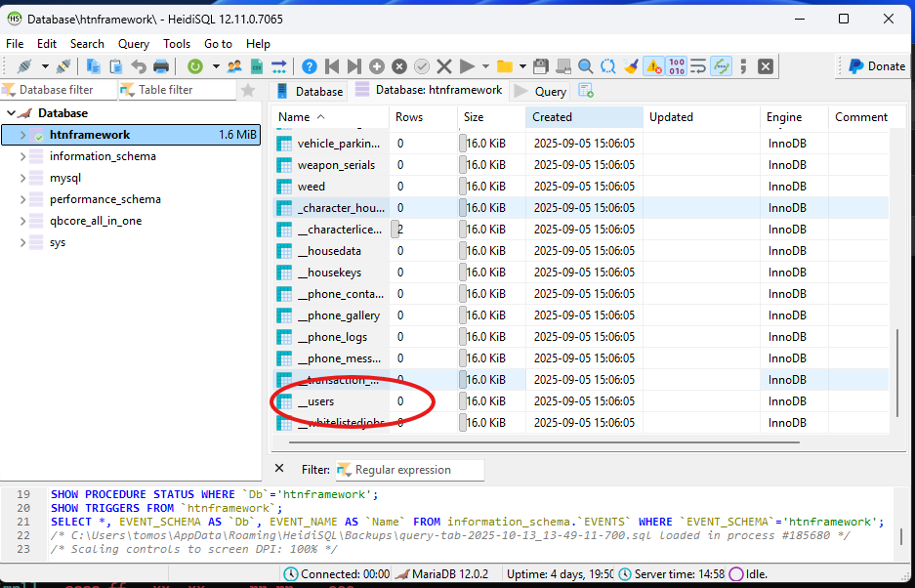This screenshot has width=915, height=588.
Task: Open the Tools menu
Action: 177,44
